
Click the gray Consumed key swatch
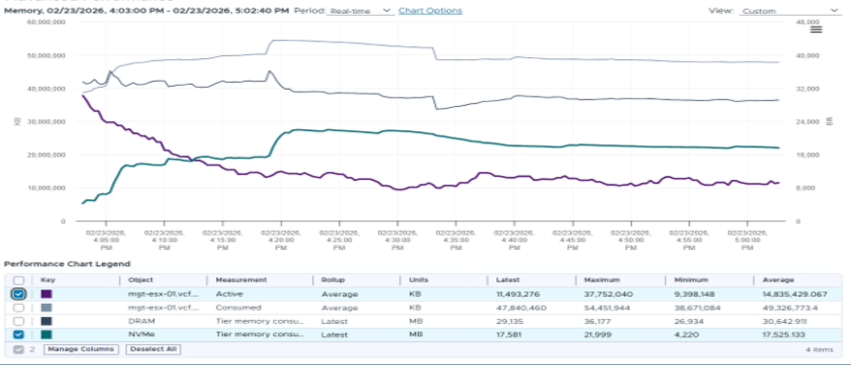point(47,308)
